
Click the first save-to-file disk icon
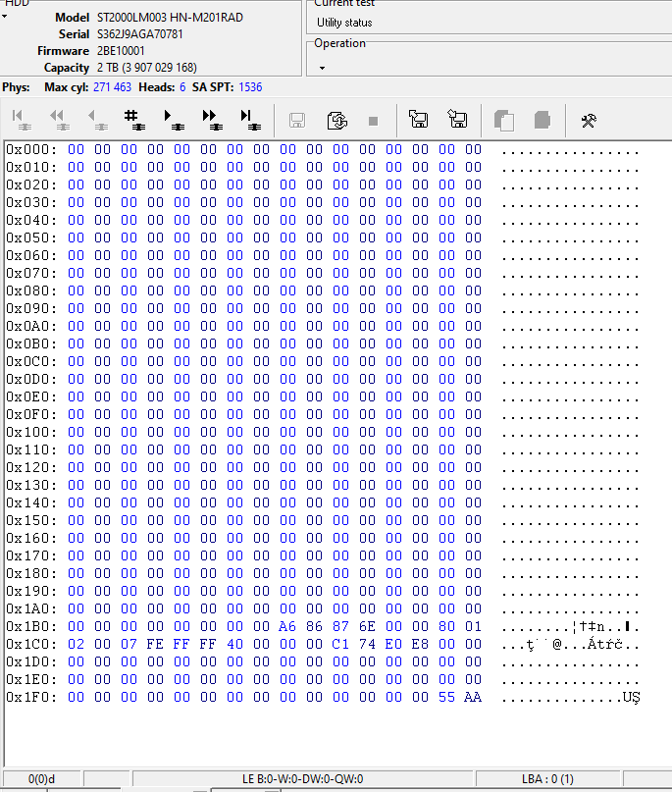coord(419,120)
